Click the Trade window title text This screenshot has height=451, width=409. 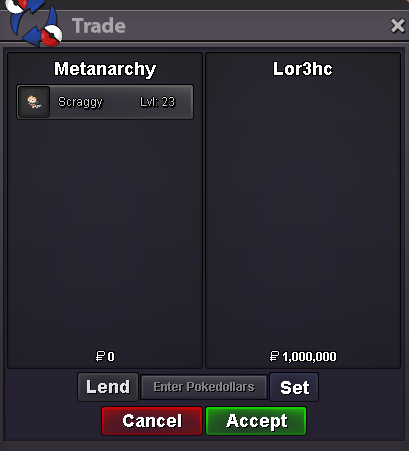[99, 26]
